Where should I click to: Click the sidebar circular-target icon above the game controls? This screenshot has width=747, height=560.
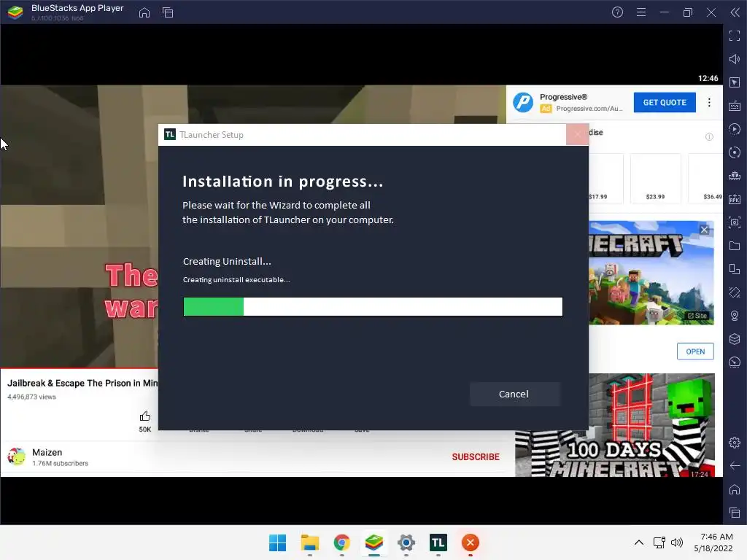[x=735, y=152]
